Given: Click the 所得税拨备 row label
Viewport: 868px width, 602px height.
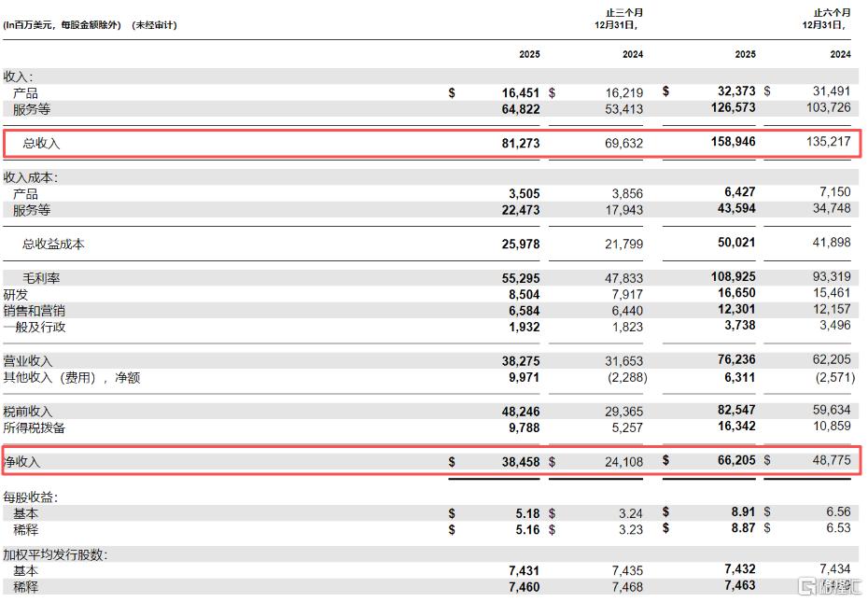Looking at the screenshot, I should tap(35, 427).
